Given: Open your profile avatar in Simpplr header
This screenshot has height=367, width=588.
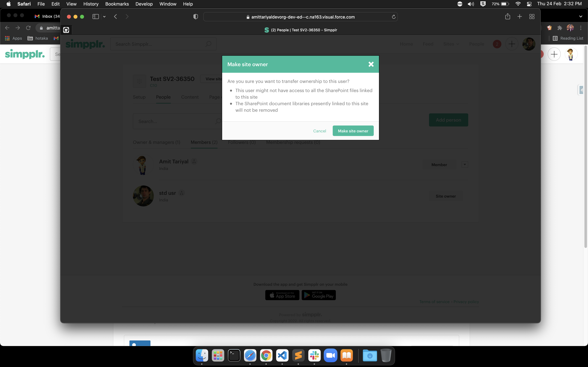Looking at the screenshot, I should (x=529, y=44).
